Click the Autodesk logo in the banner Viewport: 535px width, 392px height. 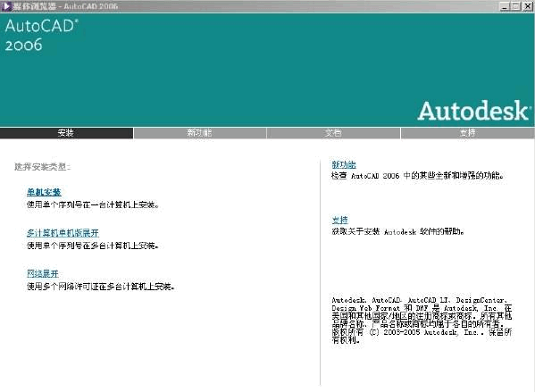(474, 111)
